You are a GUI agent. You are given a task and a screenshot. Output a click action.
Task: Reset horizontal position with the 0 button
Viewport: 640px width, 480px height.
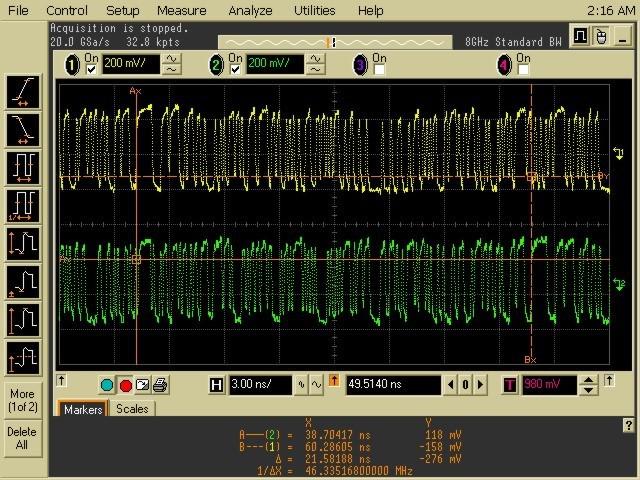point(465,384)
